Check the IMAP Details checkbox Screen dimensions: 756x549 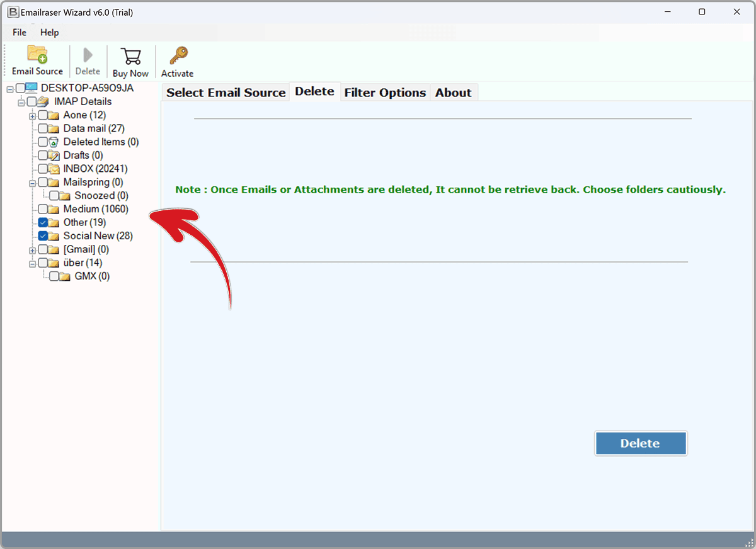(x=31, y=101)
